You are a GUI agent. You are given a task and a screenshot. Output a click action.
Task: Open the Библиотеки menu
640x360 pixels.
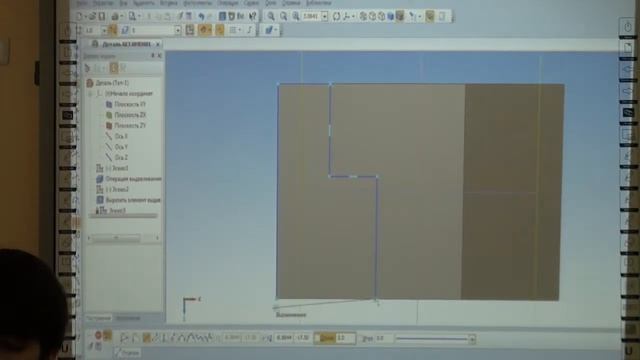(x=319, y=3)
